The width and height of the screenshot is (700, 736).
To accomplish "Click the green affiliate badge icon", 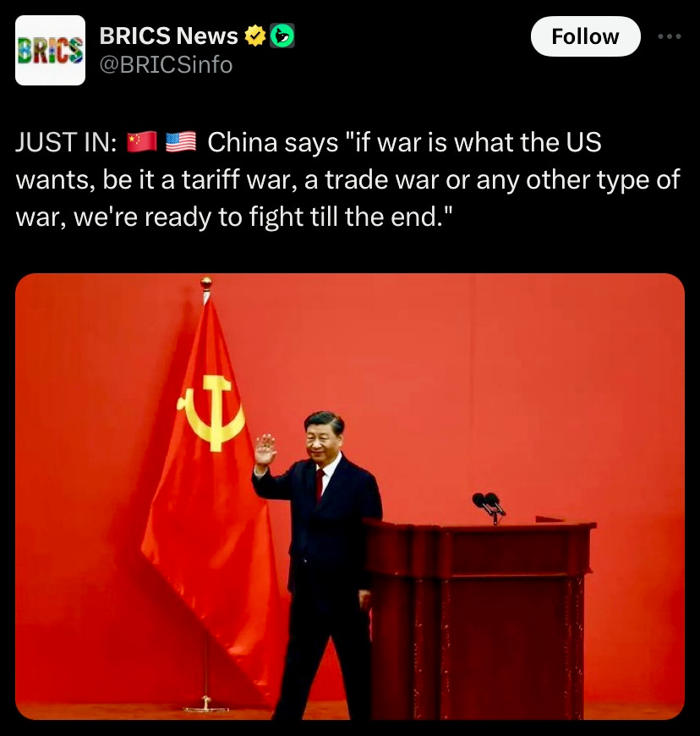I will [282, 36].
